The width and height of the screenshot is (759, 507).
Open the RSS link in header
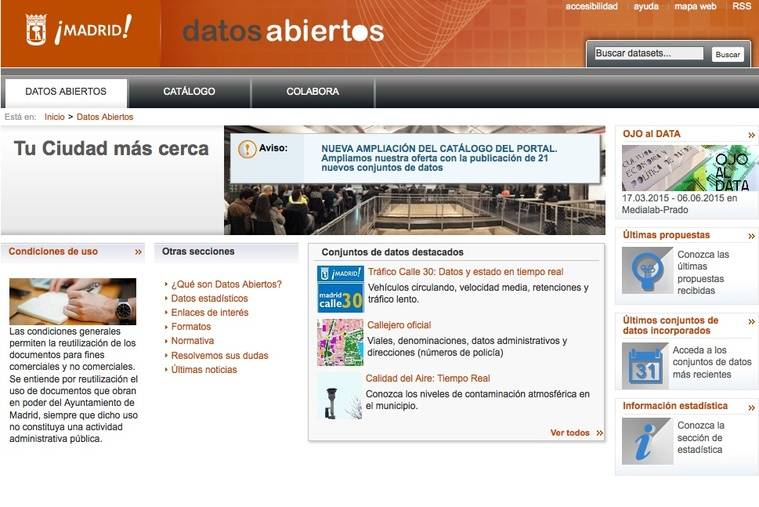point(741,6)
